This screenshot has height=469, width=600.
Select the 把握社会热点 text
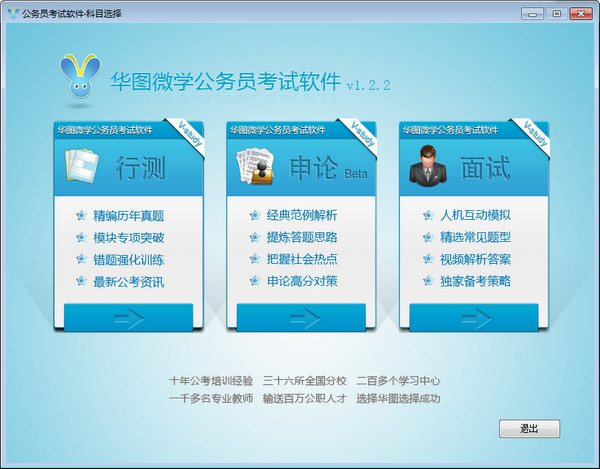302,259
